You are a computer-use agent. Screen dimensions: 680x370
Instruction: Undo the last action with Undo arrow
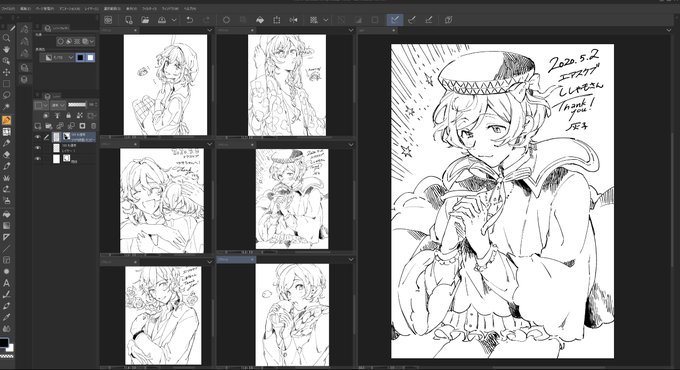pyautogui.click(x=190, y=20)
